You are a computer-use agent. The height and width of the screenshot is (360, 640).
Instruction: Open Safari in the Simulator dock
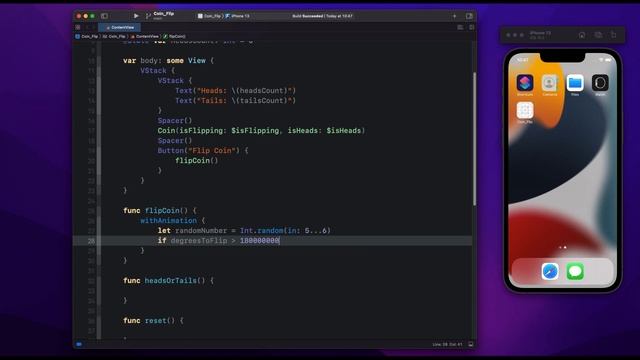(x=550, y=271)
